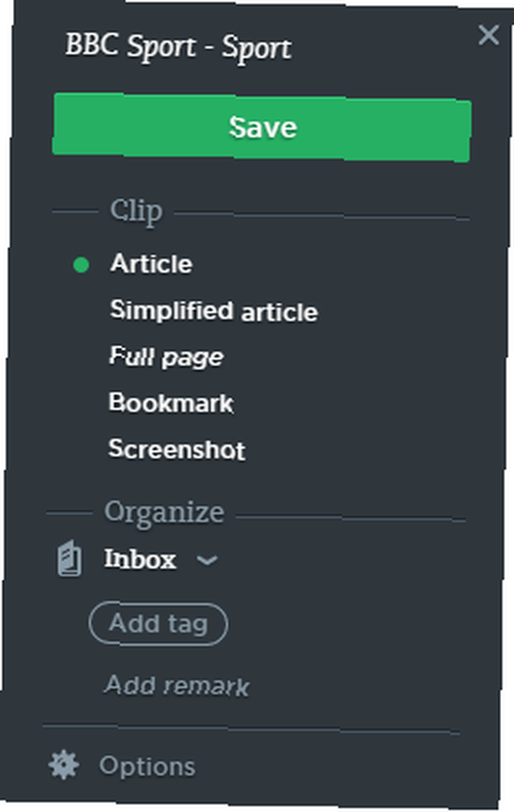Click the green Save button
Screen dimensions: 514x812
pos(262,127)
